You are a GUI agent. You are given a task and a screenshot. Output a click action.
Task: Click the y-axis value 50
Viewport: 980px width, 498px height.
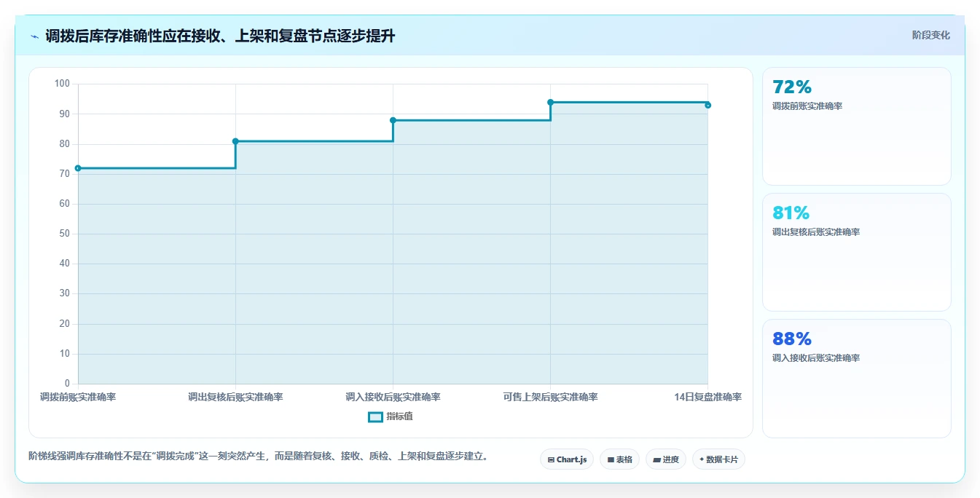click(64, 234)
